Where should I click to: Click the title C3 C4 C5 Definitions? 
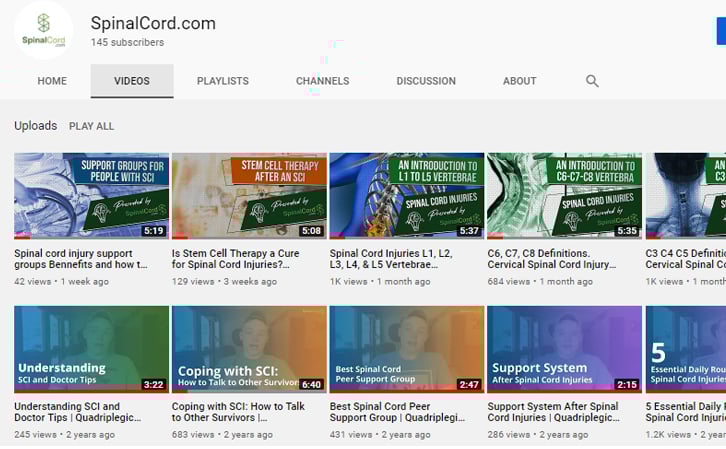click(x=686, y=259)
